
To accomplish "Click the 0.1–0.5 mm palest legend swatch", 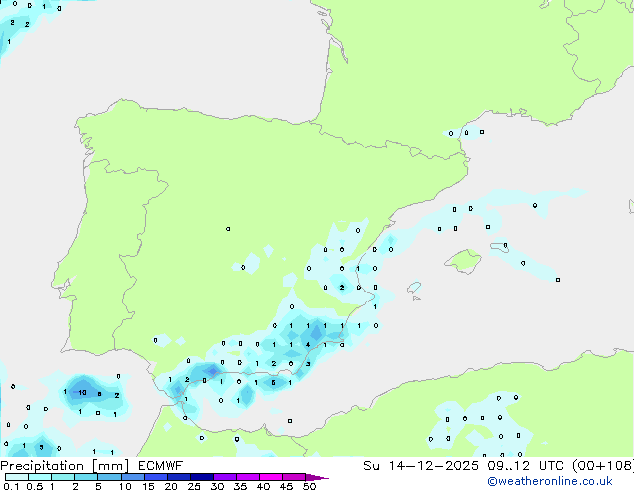I will tap(17, 477).
